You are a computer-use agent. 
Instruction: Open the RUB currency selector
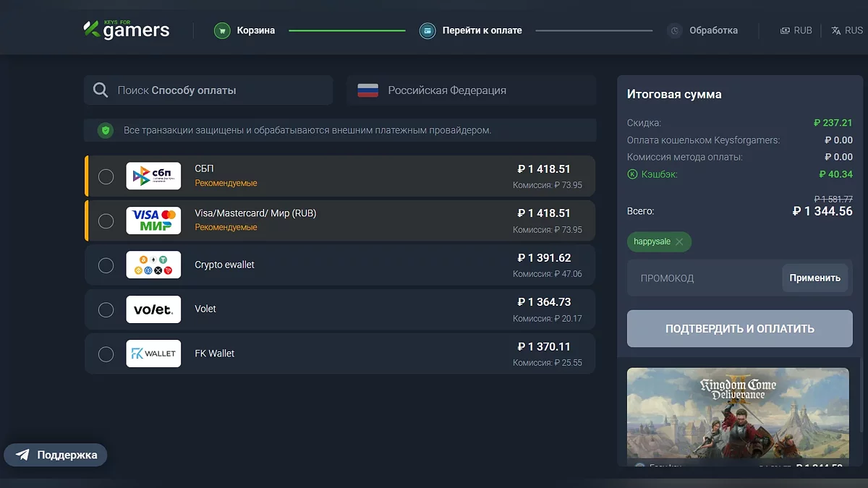point(796,30)
